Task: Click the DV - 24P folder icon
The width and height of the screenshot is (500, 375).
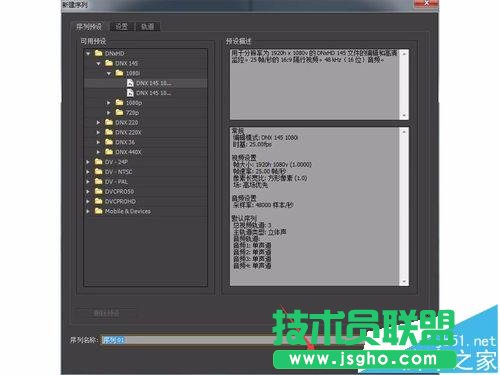Action: coord(99,162)
